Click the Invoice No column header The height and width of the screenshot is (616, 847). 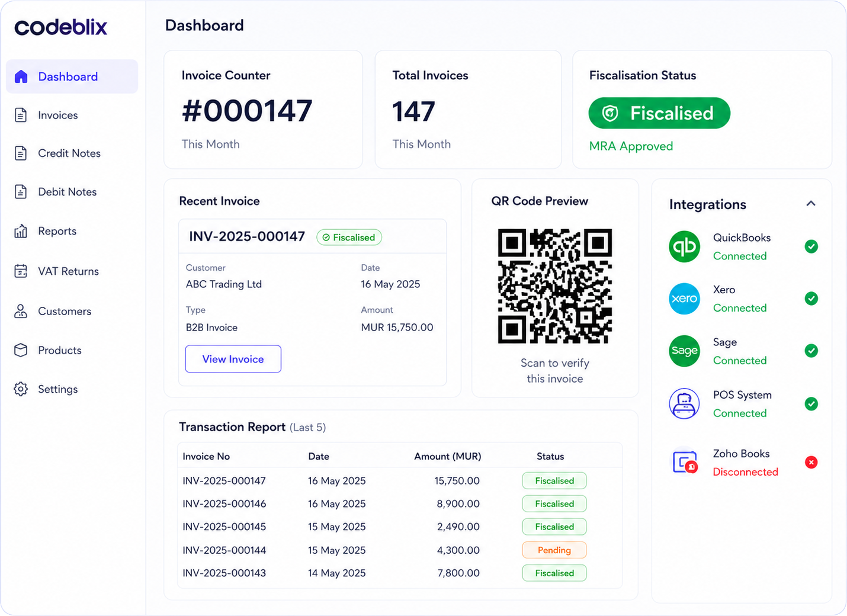coord(206,457)
